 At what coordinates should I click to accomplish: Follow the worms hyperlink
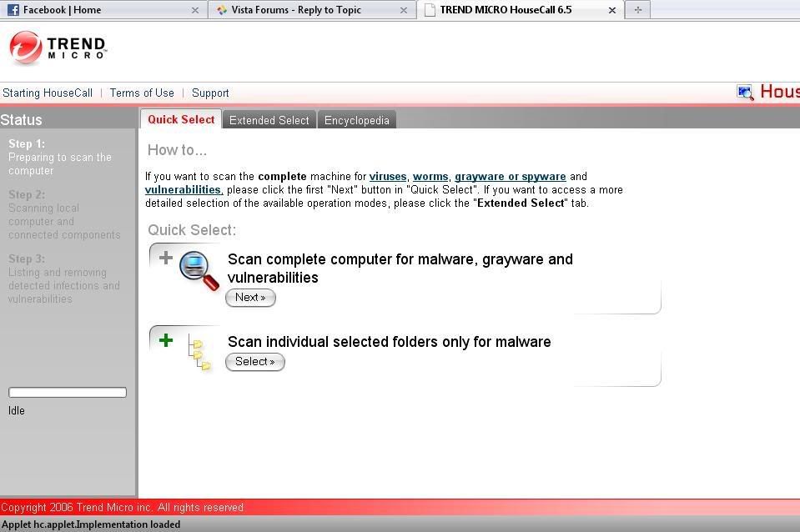[x=430, y=177]
